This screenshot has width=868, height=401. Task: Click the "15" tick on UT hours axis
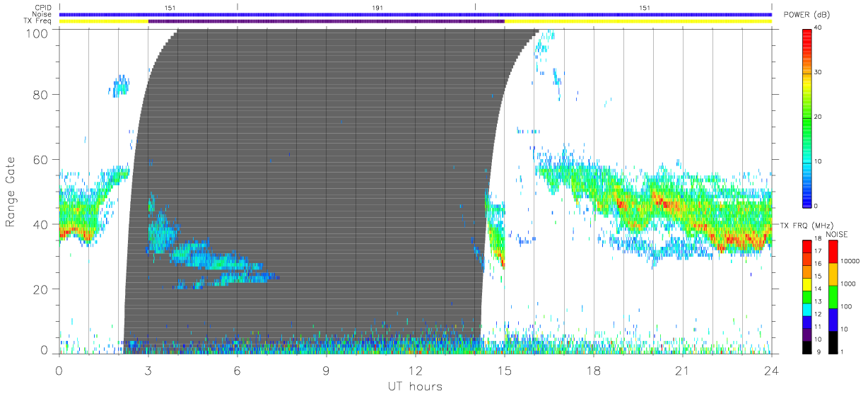pyautogui.click(x=505, y=370)
